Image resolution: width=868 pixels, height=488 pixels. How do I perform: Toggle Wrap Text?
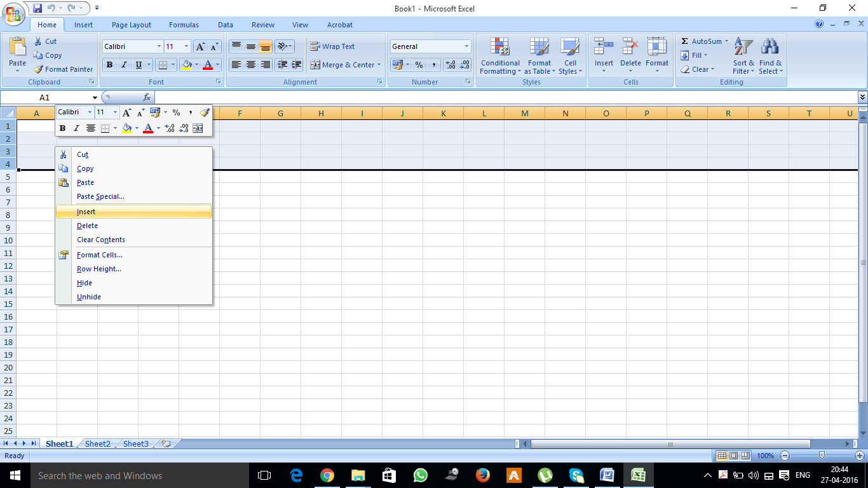(332, 46)
